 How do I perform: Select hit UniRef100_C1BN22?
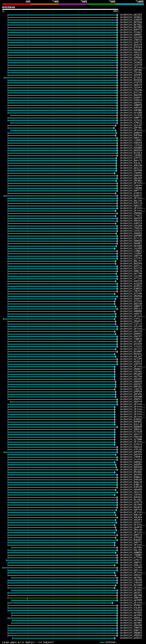(x=131, y=251)
